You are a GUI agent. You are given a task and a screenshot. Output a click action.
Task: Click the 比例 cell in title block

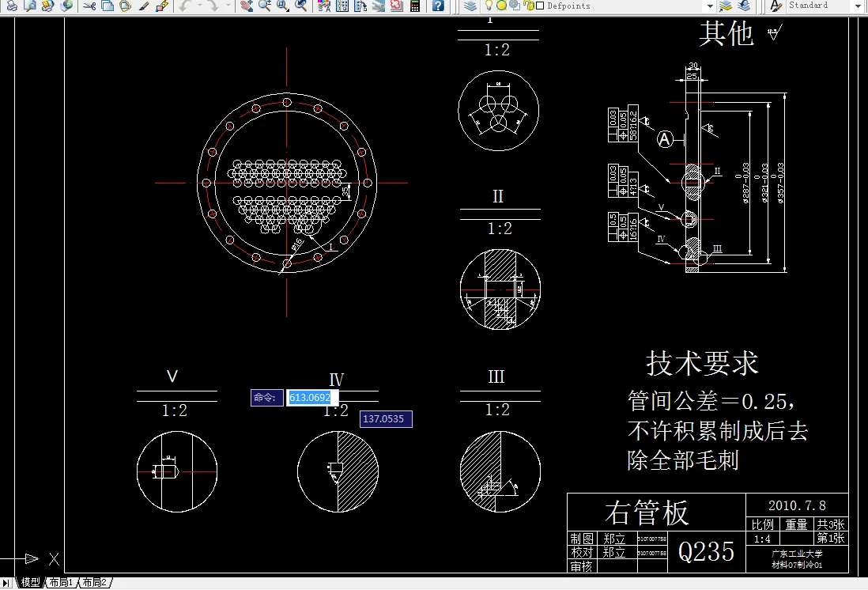(x=762, y=524)
